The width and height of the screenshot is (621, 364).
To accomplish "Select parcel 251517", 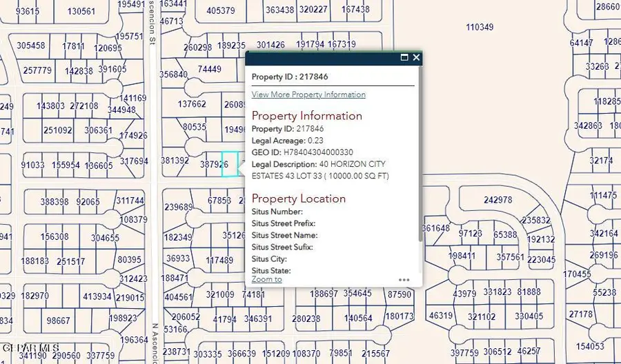I will 70,261.
